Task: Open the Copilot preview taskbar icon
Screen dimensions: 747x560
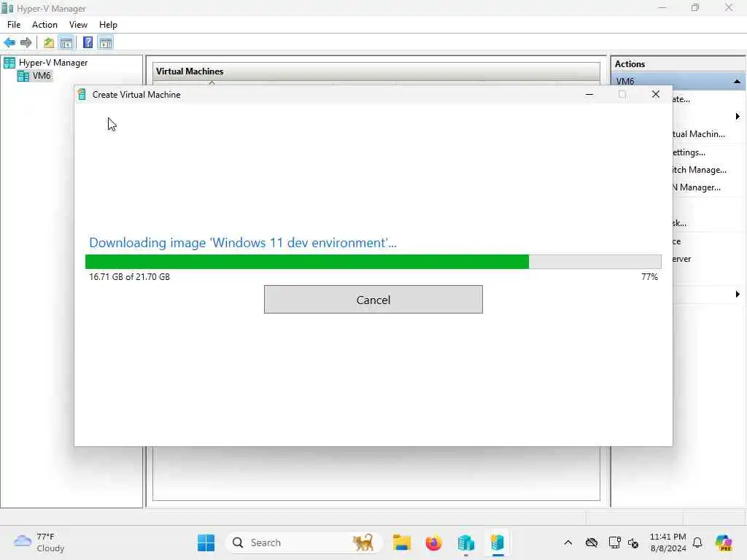Action: point(723,542)
